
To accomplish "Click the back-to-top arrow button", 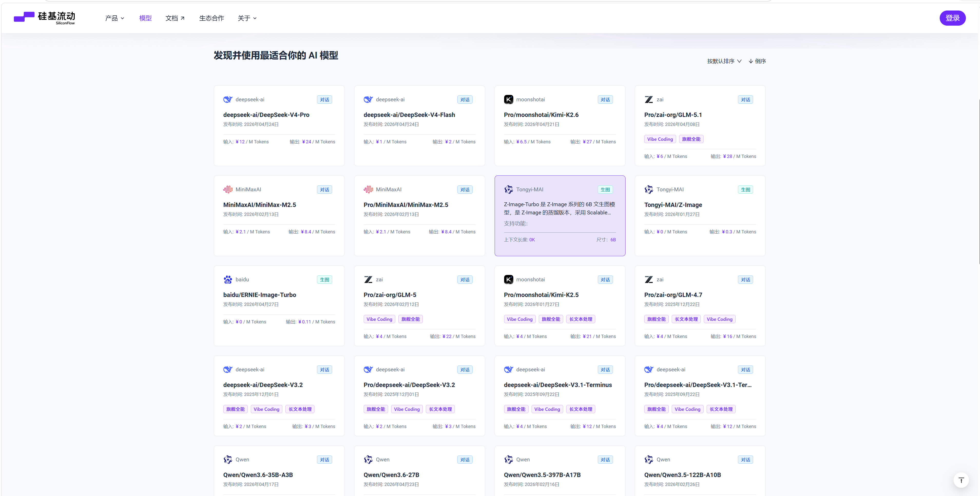I will click(x=961, y=480).
